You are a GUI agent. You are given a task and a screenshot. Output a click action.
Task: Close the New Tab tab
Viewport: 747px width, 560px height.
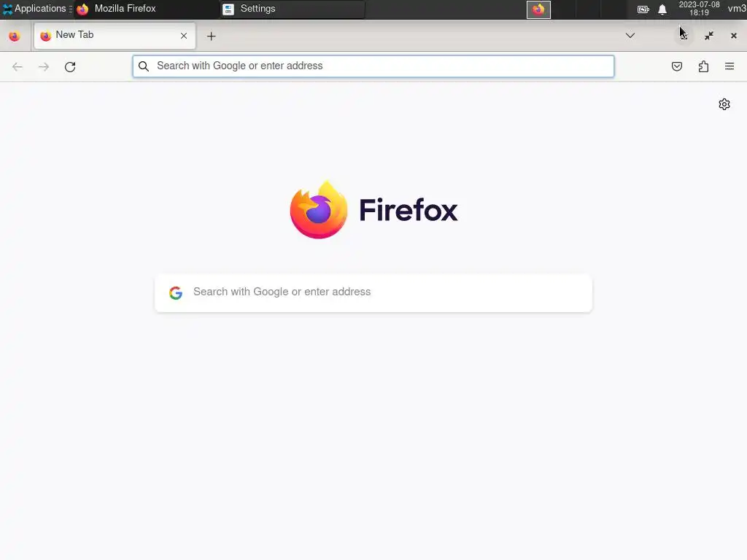[x=184, y=36]
